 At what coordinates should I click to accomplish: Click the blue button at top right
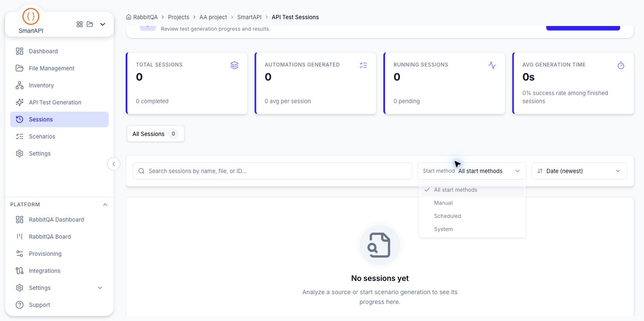583,28
